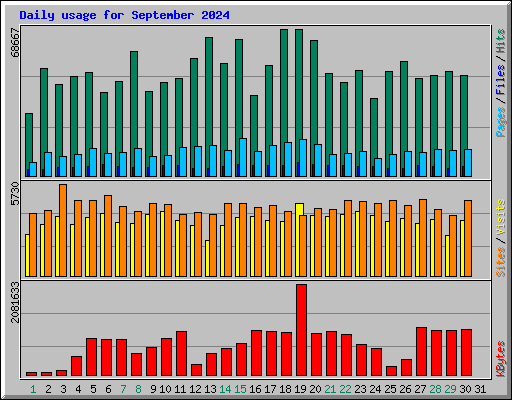Click day label 27 on the x-axis
Screen dimensions: 512x400
(420, 389)
